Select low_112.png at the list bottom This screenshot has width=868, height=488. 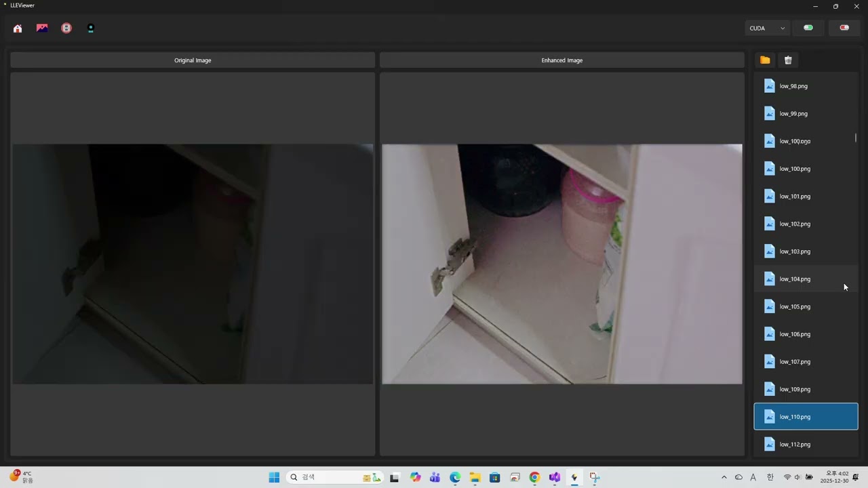pos(806,445)
